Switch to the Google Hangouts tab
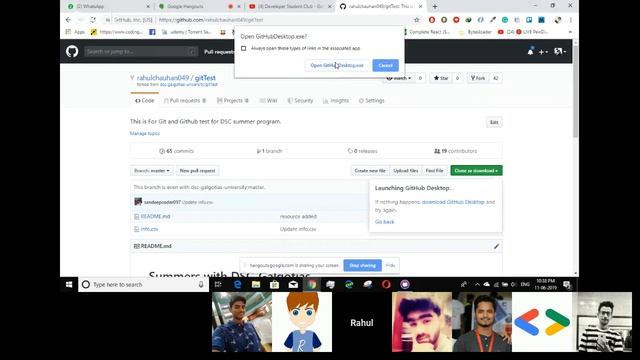Screen dimensions: 640x360 [x=198, y=7]
